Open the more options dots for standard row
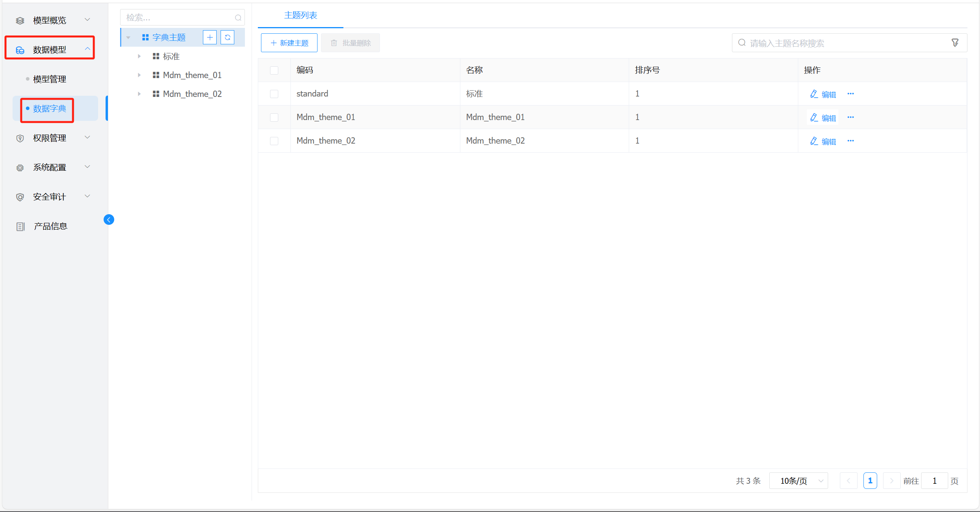980x512 pixels. pos(850,94)
